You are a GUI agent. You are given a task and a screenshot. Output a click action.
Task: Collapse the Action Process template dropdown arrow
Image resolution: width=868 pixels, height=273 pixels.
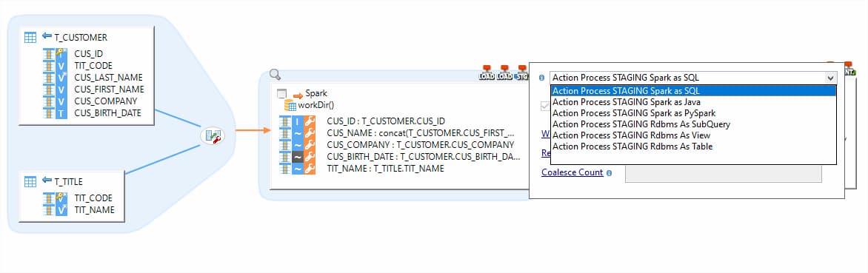[830, 78]
